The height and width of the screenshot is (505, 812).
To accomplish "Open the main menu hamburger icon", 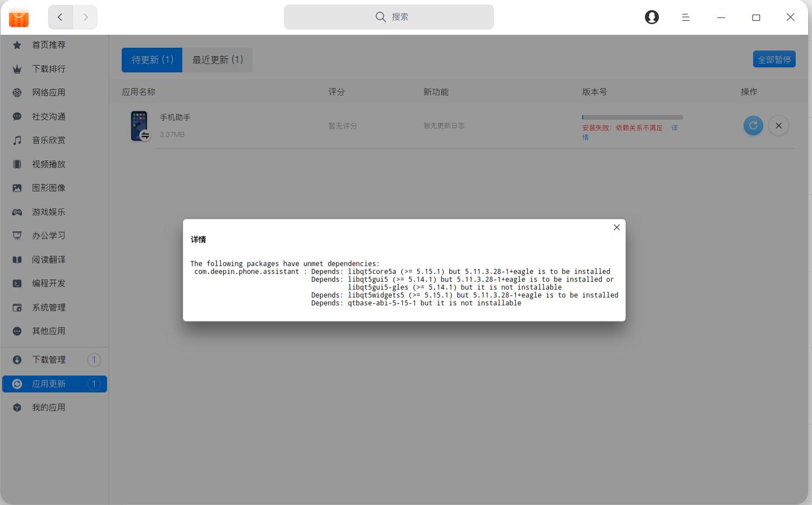I will click(x=685, y=17).
